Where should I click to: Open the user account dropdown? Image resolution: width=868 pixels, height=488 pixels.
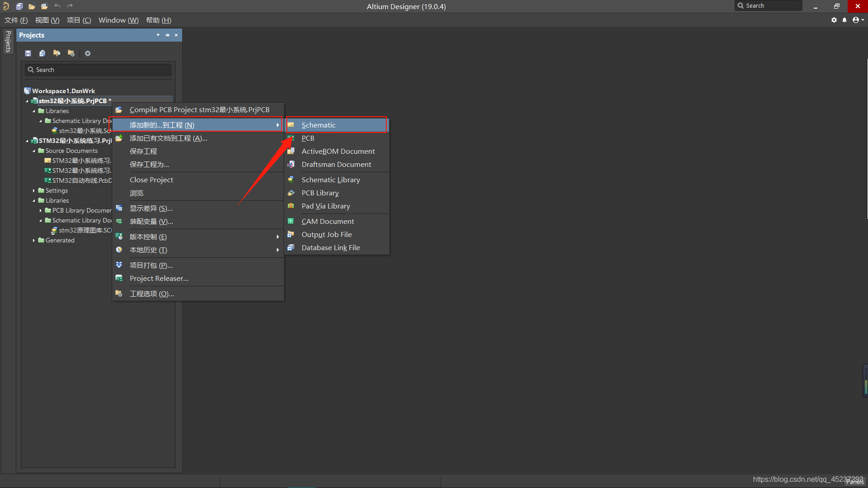click(x=858, y=20)
